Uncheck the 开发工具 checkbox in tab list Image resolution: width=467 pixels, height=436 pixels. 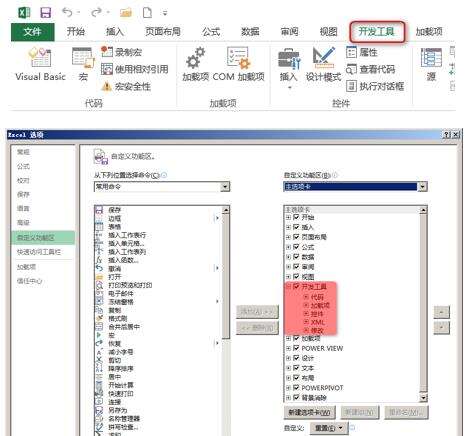point(296,286)
